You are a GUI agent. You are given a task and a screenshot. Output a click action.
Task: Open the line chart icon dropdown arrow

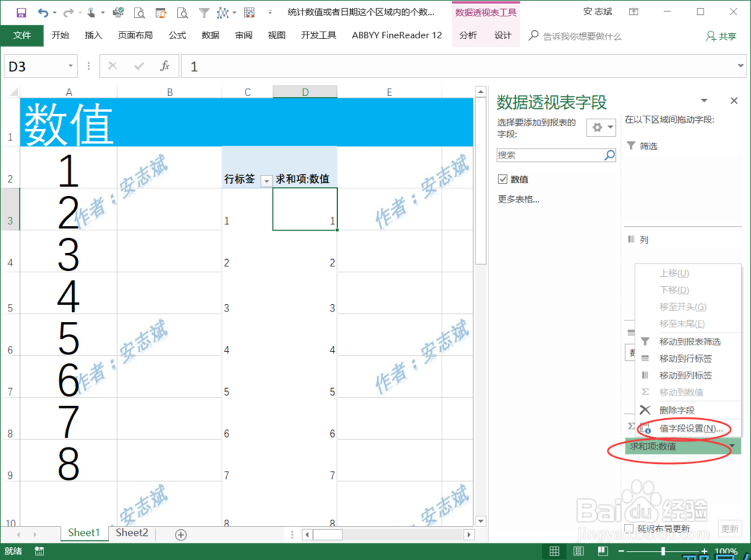coord(234,13)
